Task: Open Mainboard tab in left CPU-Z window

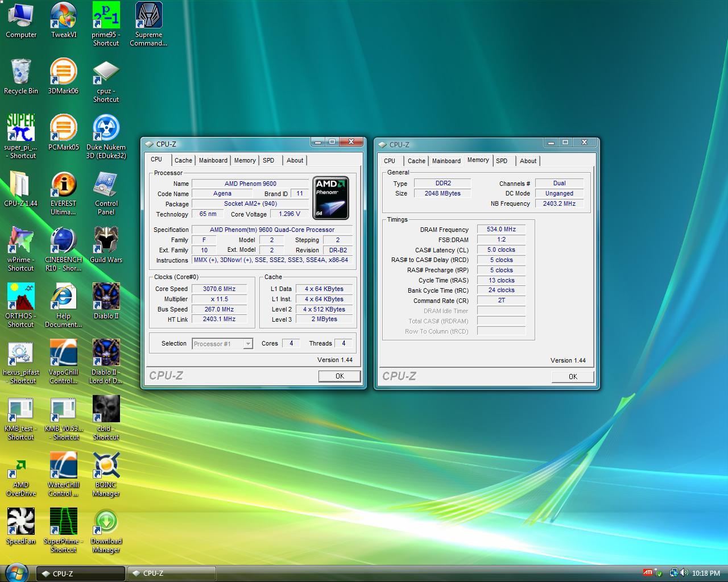Action: pyautogui.click(x=213, y=160)
